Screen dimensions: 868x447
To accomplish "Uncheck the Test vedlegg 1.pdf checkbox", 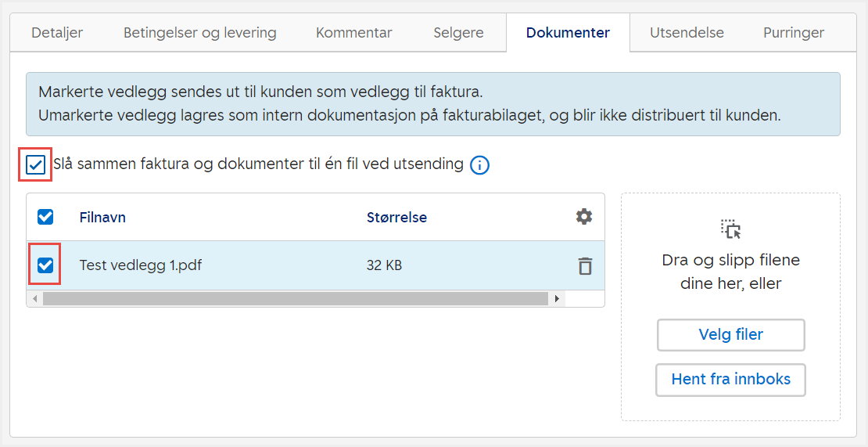I will pos(45,266).
